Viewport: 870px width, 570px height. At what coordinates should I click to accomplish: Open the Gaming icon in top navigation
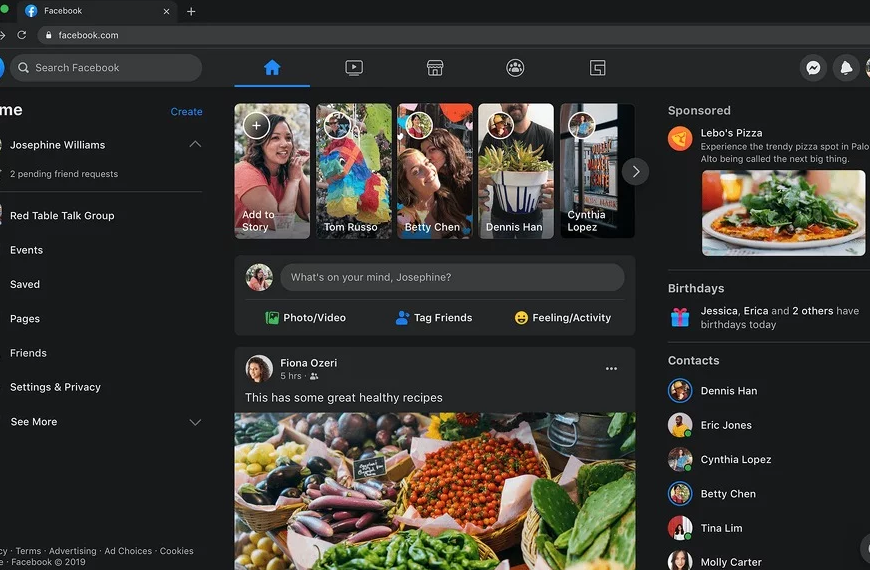coord(597,68)
